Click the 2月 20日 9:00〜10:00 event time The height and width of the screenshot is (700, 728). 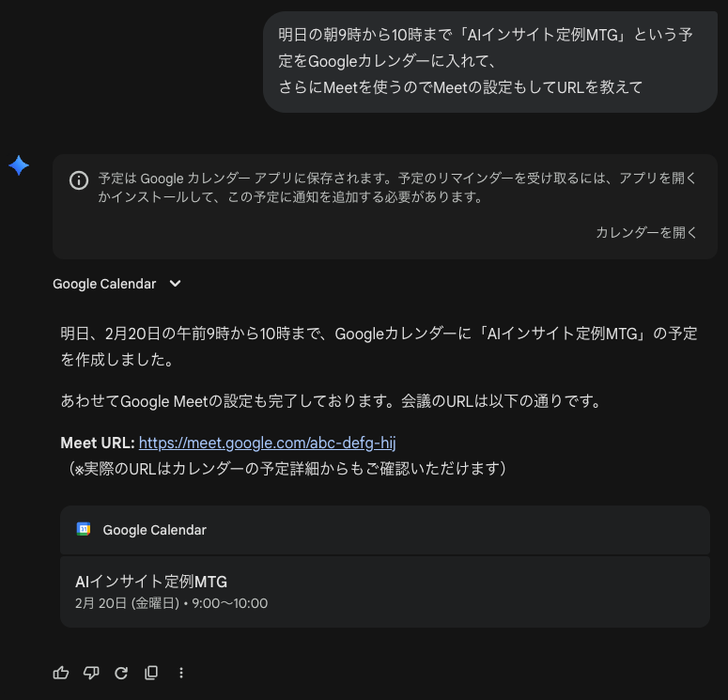[x=171, y=603]
